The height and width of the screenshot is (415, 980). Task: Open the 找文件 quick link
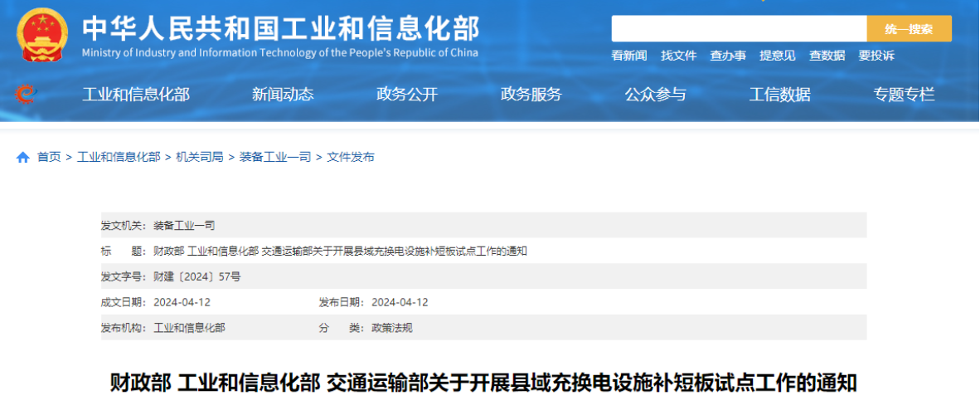tap(679, 56)
